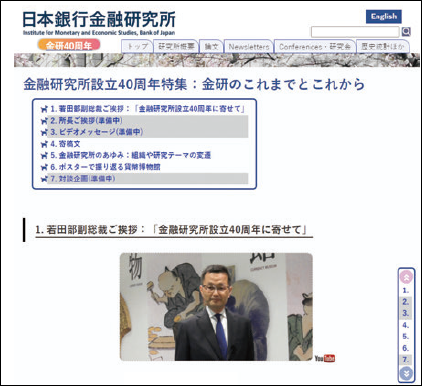Click the scroll-down double chevron icon

coord(406,373)
